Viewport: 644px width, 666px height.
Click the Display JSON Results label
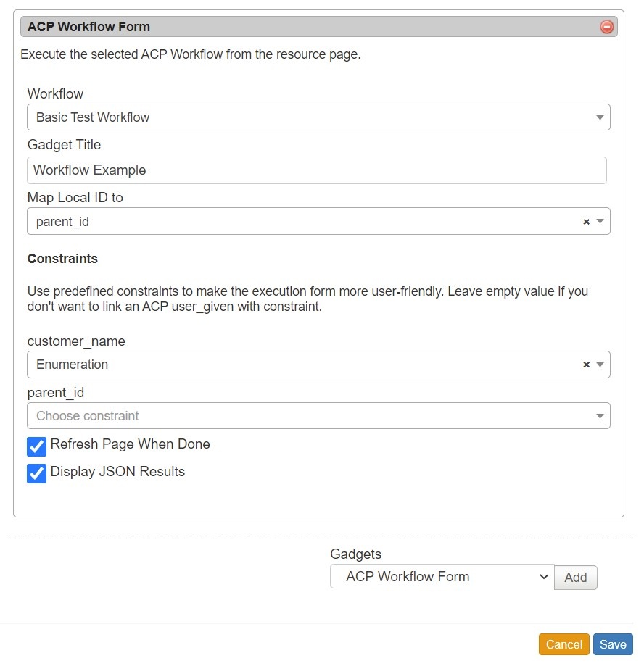coord(117,472)
